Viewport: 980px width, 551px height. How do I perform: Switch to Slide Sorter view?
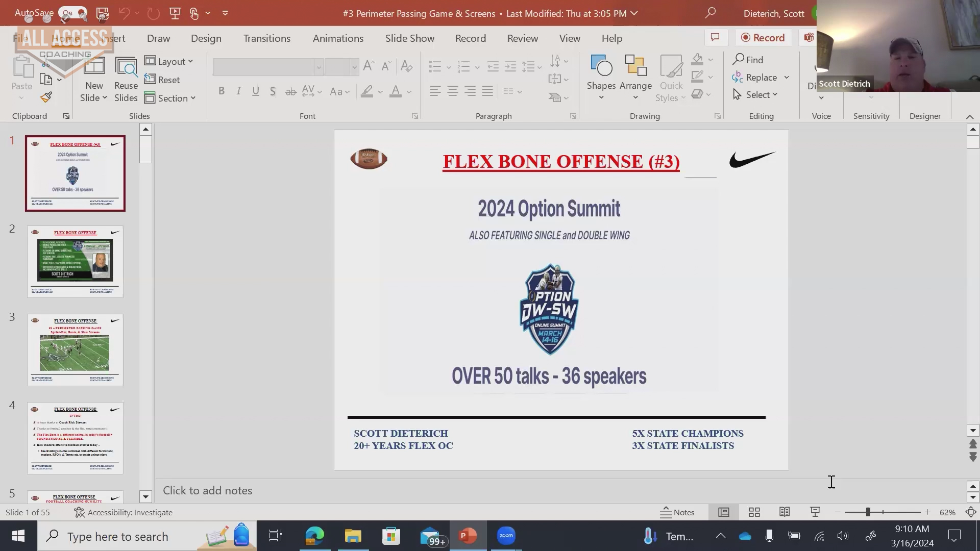pos(754,512)
